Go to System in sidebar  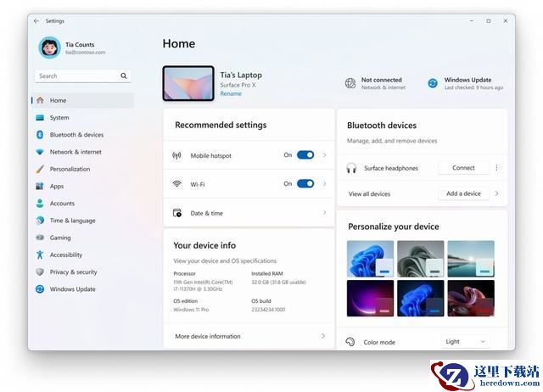(x=59, y=118)
